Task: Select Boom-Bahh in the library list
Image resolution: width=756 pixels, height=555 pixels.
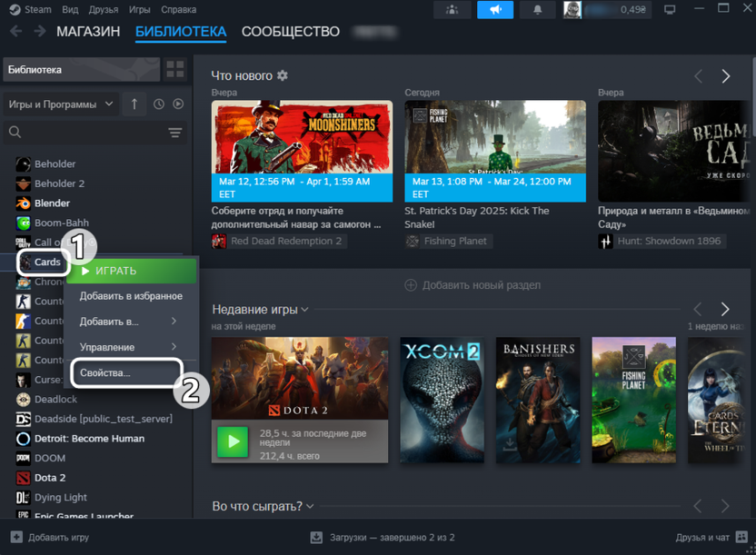Action: pos(61,223)
